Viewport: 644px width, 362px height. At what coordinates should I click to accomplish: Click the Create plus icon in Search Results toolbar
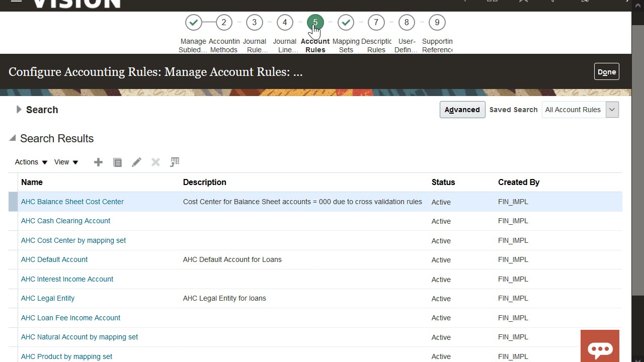coord(98,162)
